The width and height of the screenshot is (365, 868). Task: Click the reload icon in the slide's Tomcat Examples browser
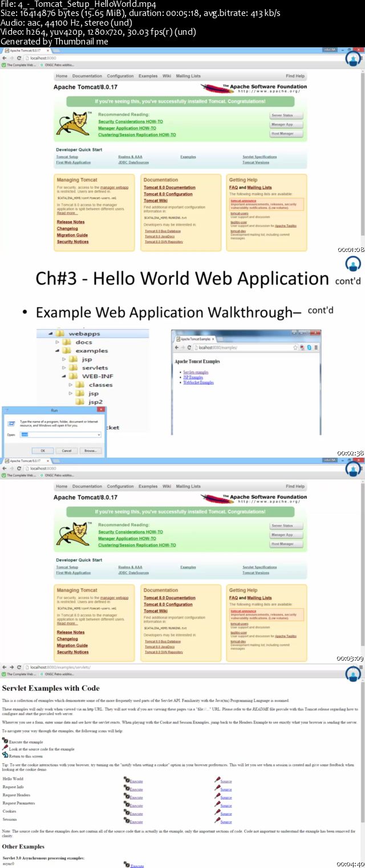[x=189, y=348]
